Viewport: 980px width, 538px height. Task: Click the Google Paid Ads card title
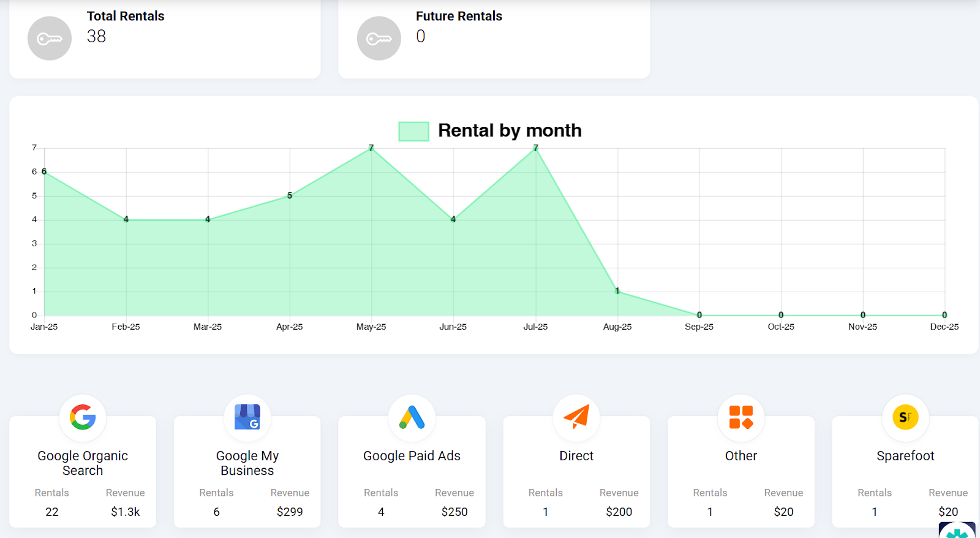tap(412, 456)
